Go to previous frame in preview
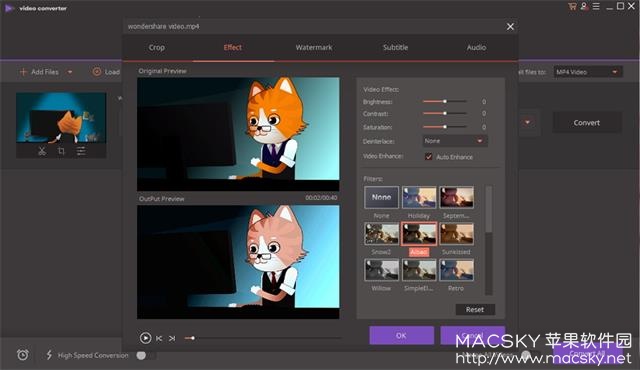 coord(159,338)
